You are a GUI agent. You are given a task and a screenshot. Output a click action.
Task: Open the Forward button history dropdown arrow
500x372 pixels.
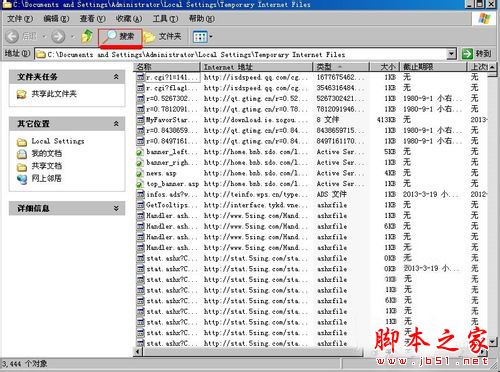point(73,36)
